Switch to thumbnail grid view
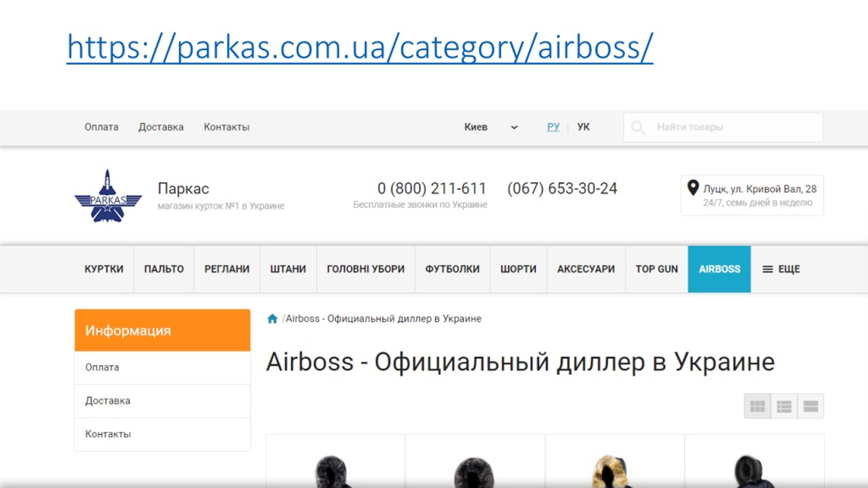The image size is (868, 488). [x=757, y=406]
